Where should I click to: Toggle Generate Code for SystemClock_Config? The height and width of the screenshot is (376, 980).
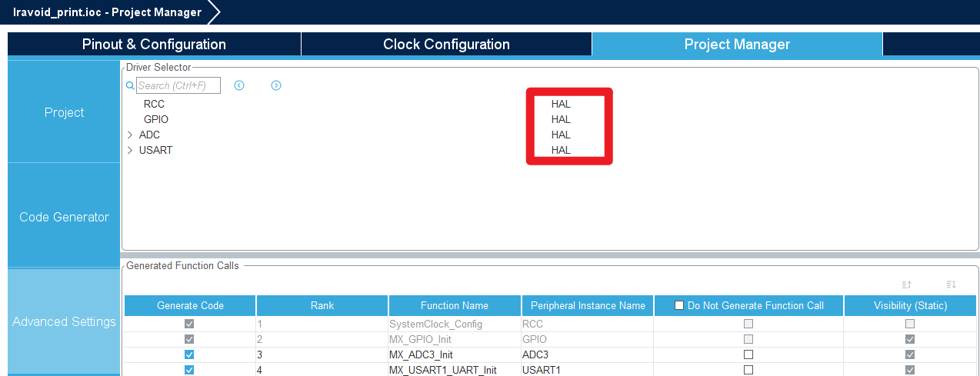pos(189,324)
